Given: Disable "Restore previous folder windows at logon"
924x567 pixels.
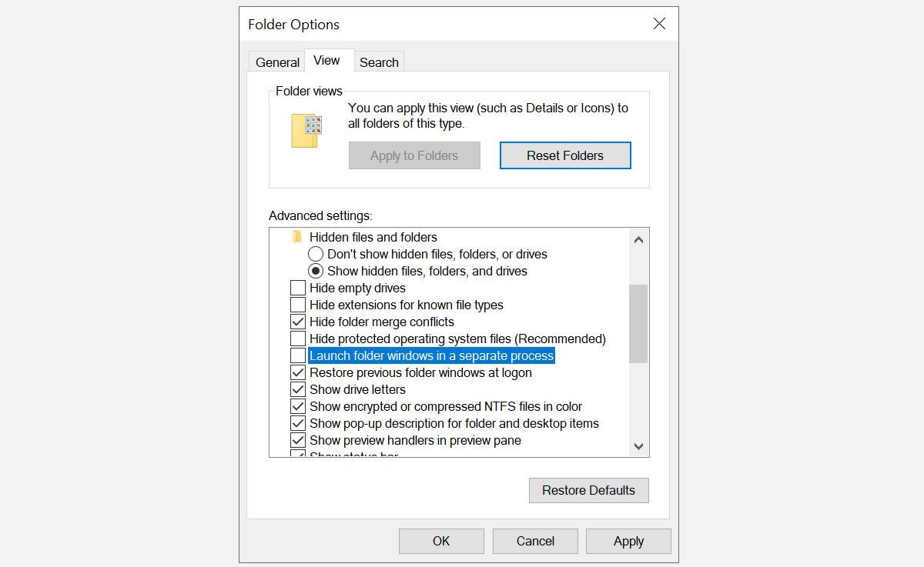Looking at the screenshot, I should [x=298, y=372].
